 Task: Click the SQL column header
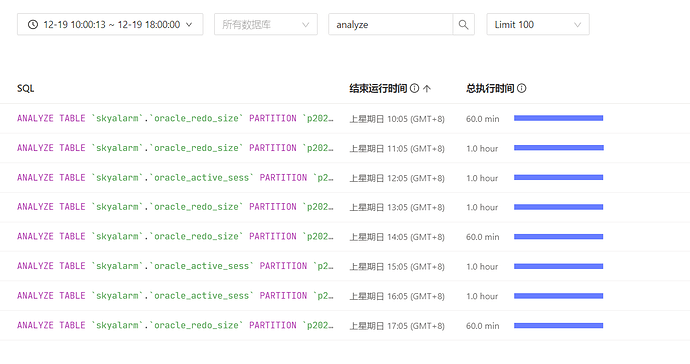coord(26,88)
